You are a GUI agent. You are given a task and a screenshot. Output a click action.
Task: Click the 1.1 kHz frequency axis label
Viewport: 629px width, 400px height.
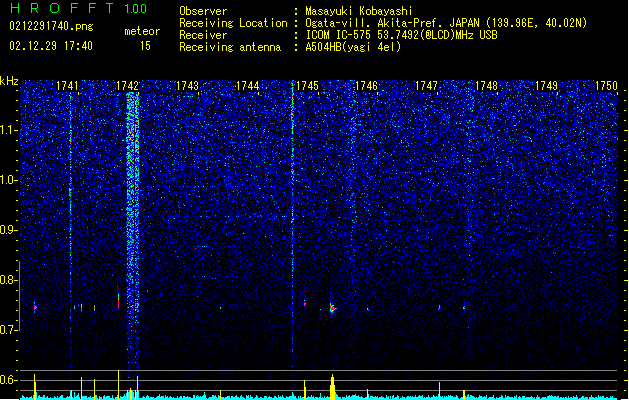[x=9, y=130]
